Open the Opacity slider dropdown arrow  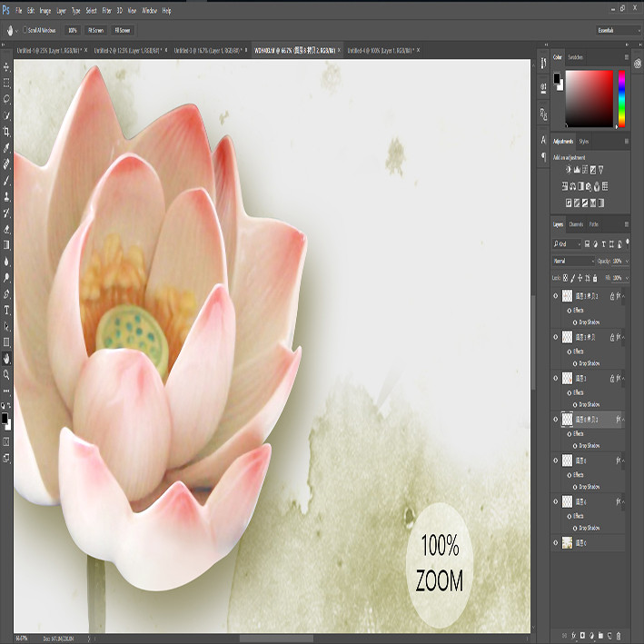pos(627,261)
